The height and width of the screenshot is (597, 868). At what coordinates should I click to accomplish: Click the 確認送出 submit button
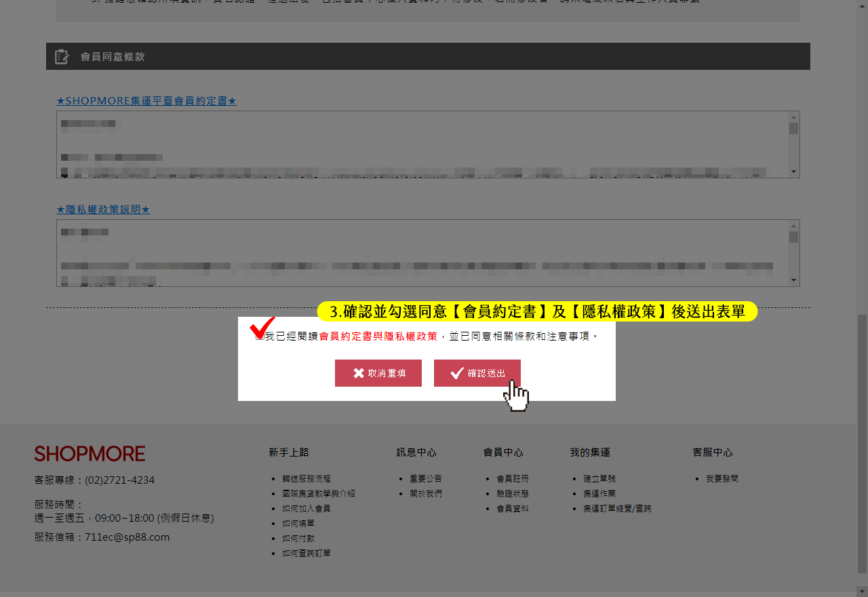click(x=477, y=373)
